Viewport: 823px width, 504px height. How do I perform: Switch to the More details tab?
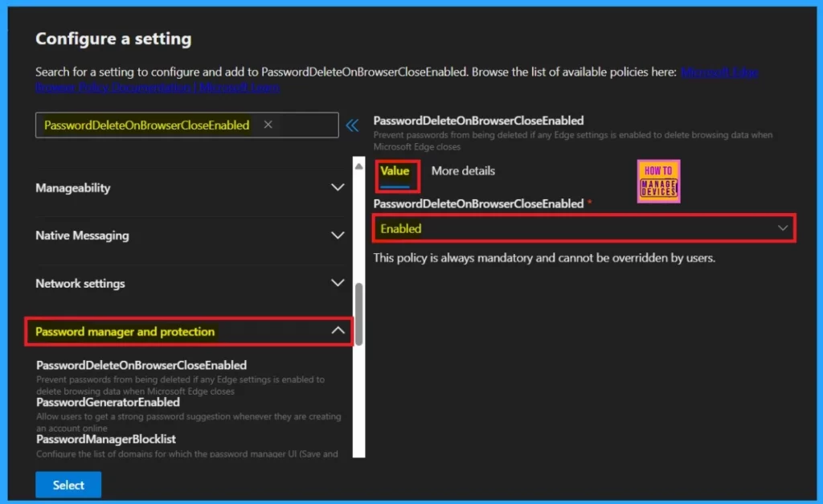click(463, 171)
